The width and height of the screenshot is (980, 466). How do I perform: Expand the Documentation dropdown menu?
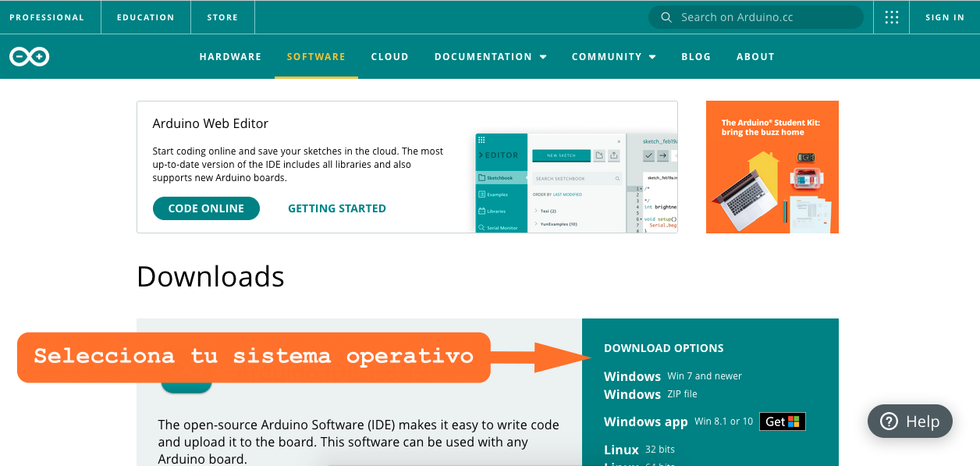tap(490, 56)
